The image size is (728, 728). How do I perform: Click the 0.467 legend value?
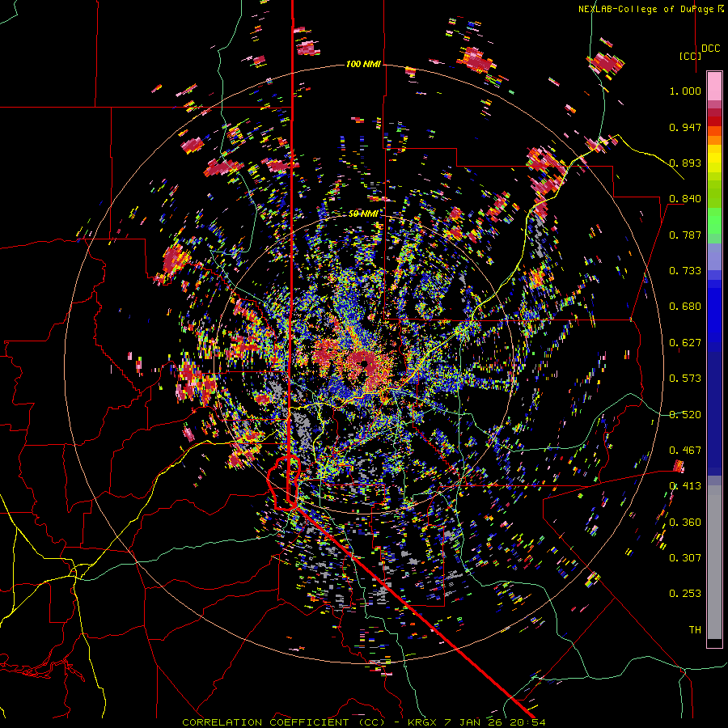click(685, 451)
